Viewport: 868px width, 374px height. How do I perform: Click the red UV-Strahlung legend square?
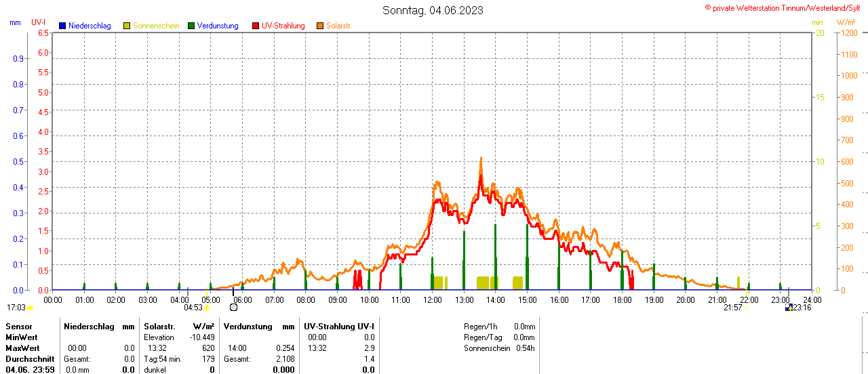[256, 26]
